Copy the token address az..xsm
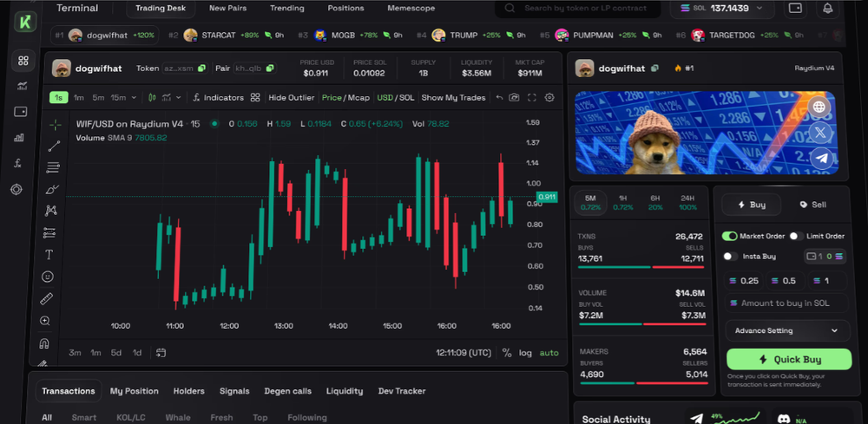The height and width of the screenshot is (424, 868). point(202,68)
